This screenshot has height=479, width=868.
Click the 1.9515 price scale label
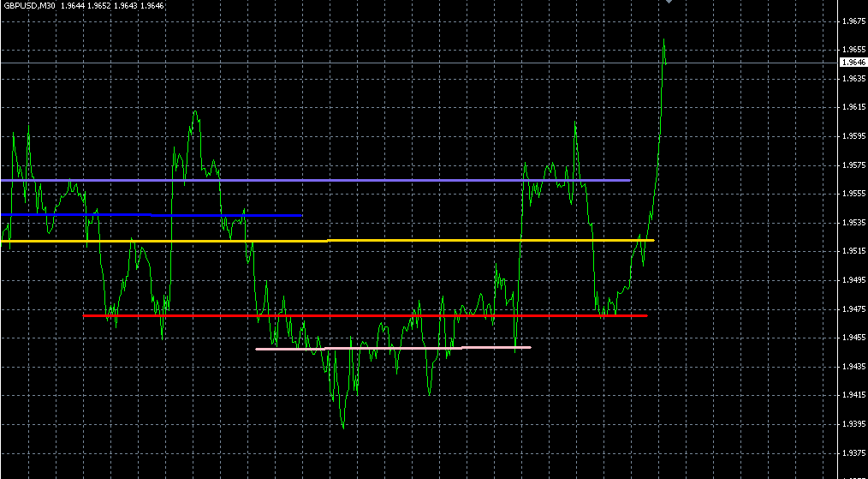853,251
